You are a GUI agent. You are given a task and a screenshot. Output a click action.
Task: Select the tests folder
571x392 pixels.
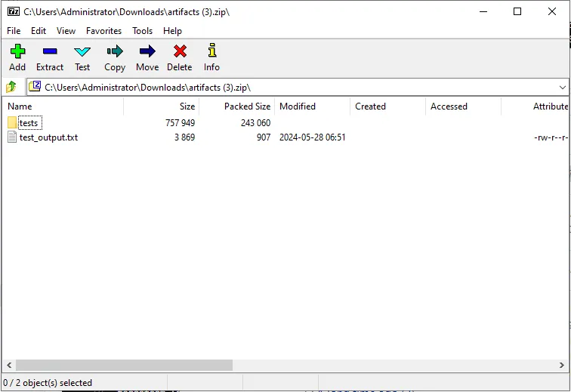coord(29,123)
